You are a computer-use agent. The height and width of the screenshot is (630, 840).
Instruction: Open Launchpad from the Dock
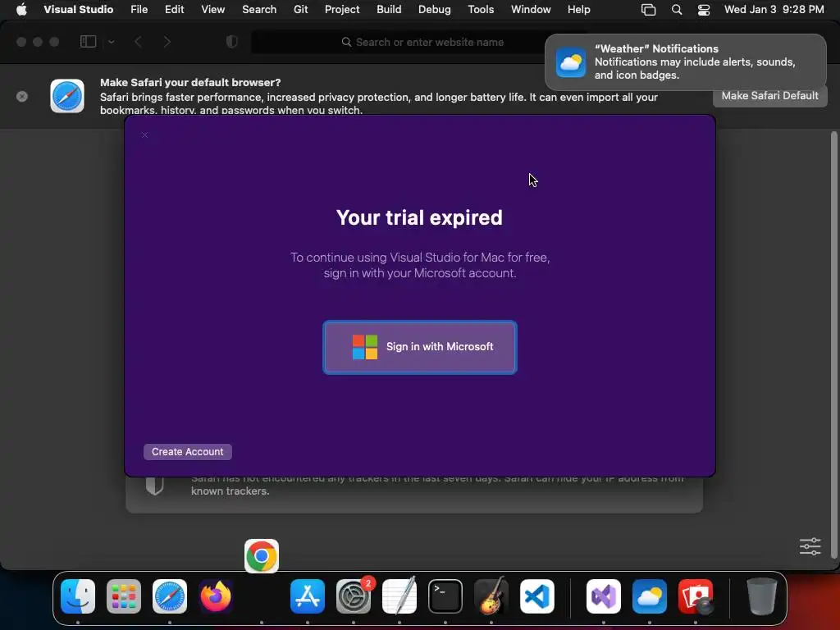(x=124, y=596)
